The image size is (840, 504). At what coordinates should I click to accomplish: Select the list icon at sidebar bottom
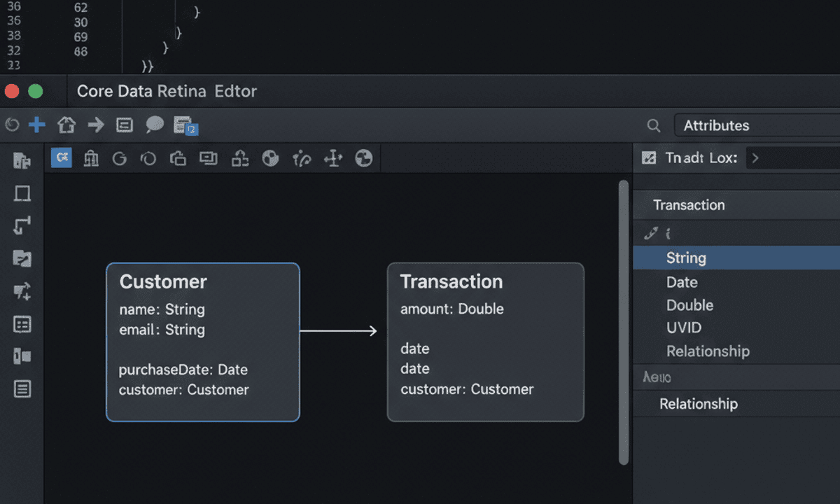(22, 389)
